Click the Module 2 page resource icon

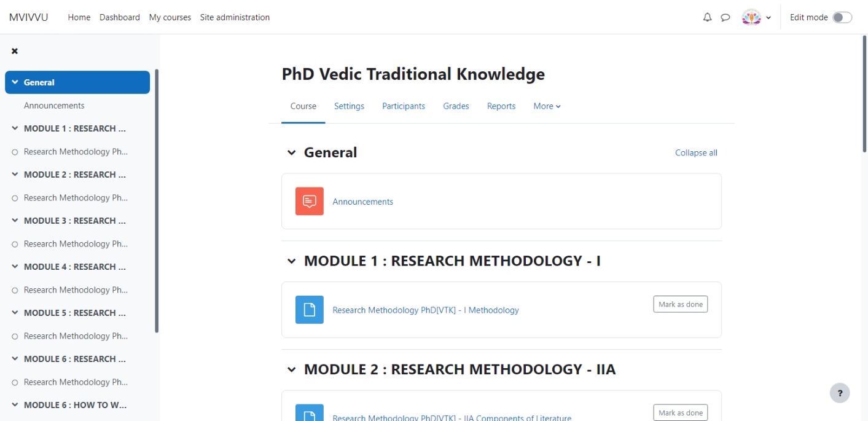point(310,413)
